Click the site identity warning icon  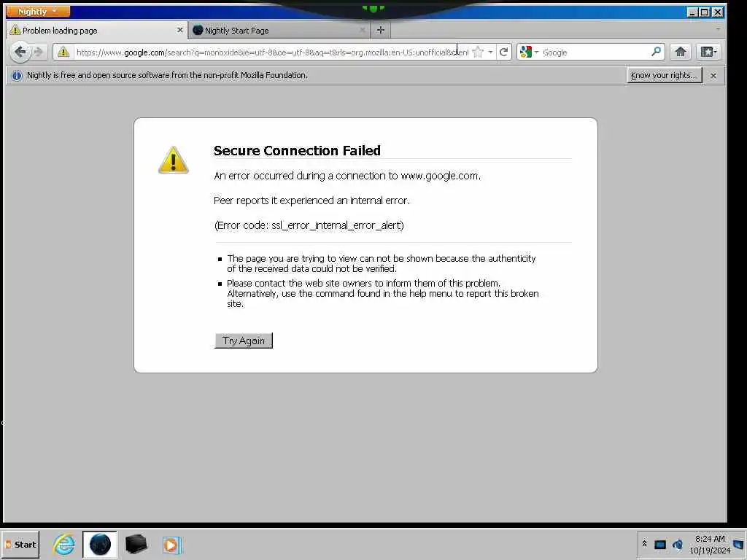(x=63, y=52)
